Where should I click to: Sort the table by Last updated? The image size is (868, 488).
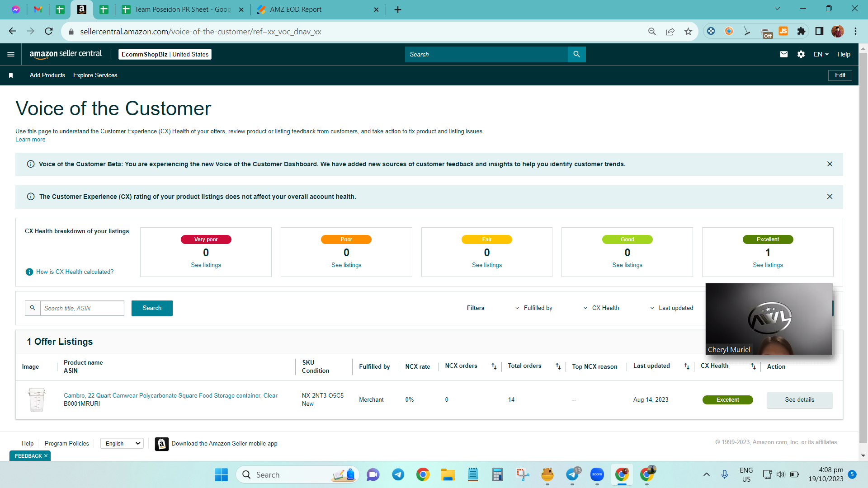687,366
